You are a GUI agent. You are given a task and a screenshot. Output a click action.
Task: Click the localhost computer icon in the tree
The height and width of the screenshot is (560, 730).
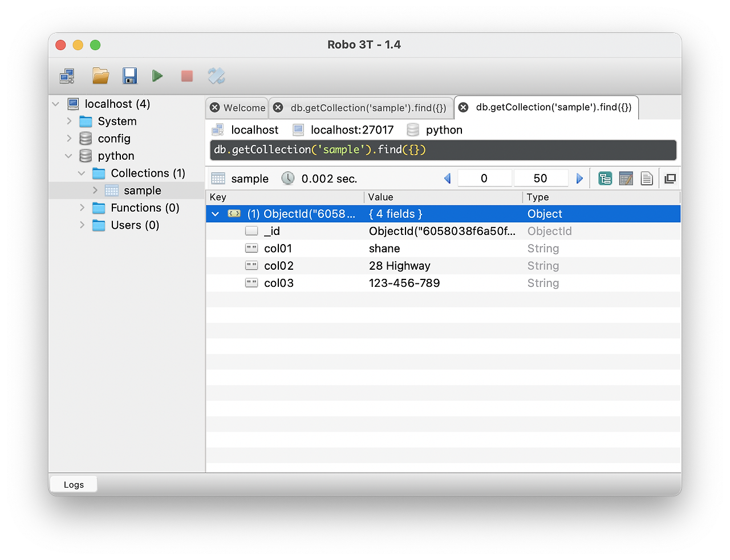click(73, 104)
